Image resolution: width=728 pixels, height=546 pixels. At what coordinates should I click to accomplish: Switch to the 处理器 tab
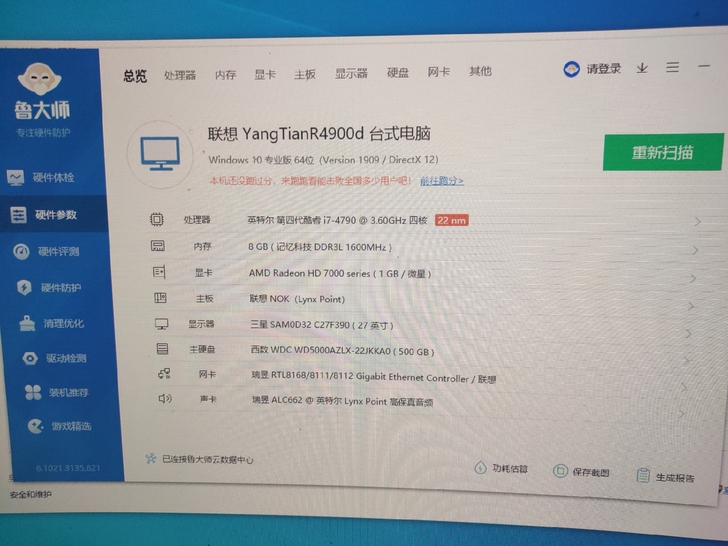click(x=180, y=75)
